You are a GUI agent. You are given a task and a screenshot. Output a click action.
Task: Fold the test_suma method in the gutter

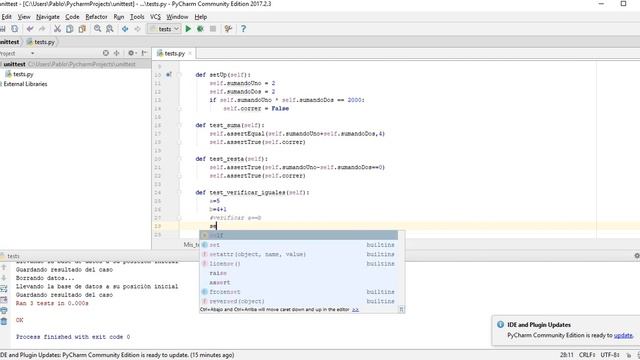179,125
